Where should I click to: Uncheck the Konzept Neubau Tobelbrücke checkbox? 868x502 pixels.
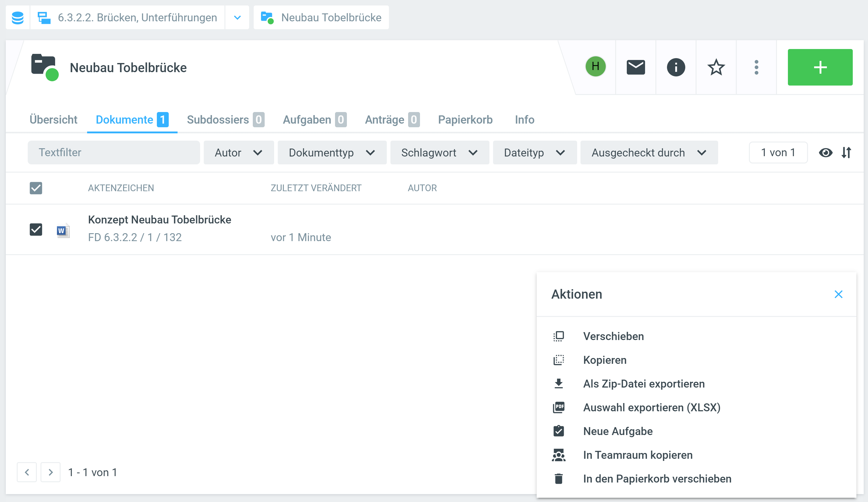pyautogui.click(x=36, y=229)
